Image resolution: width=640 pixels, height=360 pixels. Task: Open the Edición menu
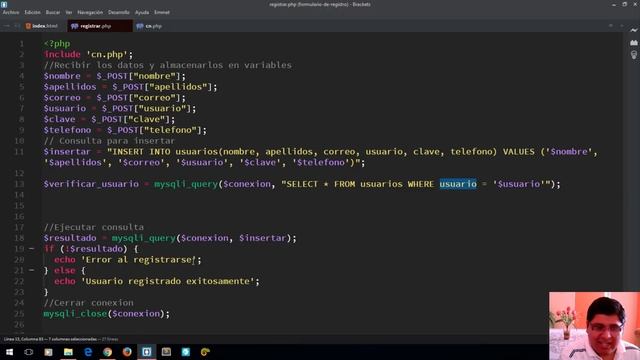pyautogui.click(x=32, y=12)
